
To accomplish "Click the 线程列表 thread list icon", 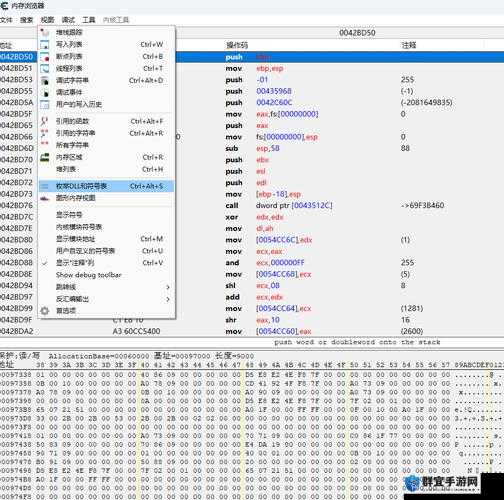I will pyautogui.click(x=45, y=68).
